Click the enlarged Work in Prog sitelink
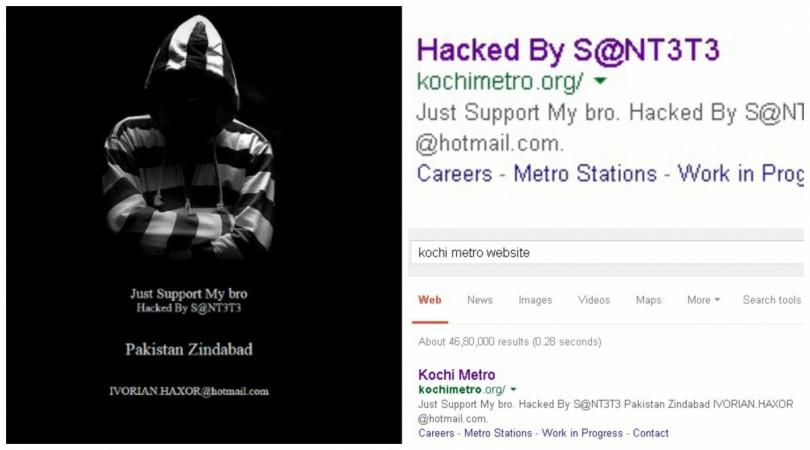 coord(741,175)
